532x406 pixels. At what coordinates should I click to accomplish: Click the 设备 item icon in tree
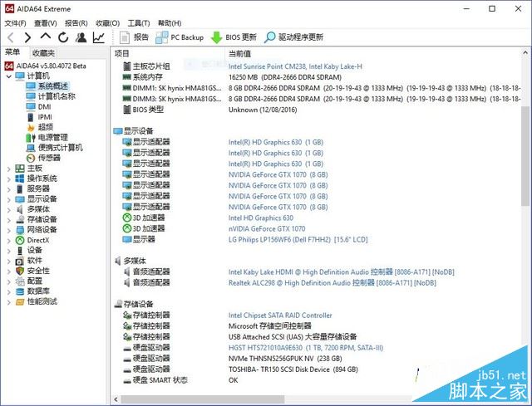pos(20,251)
